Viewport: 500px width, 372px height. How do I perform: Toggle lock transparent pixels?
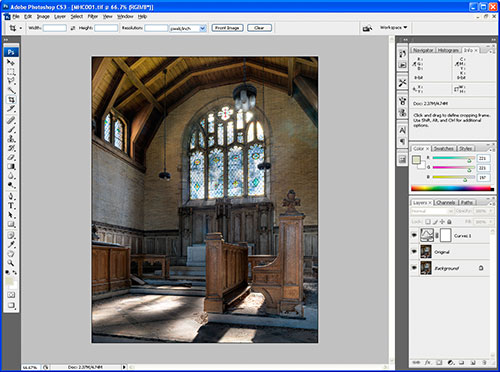tap(428, 222)
